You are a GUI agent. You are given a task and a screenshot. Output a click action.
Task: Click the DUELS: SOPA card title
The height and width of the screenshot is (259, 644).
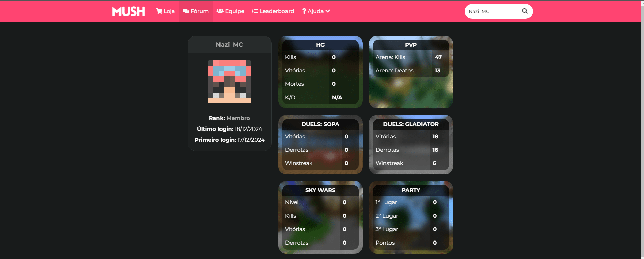point(320,124)
